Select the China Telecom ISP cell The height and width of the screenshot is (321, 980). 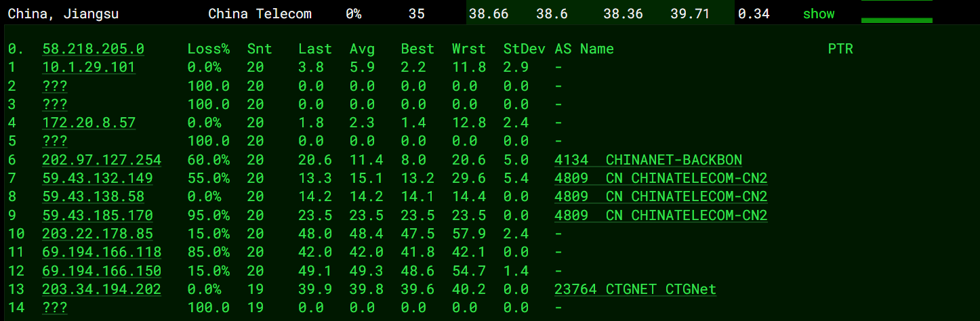coord(260,14)
